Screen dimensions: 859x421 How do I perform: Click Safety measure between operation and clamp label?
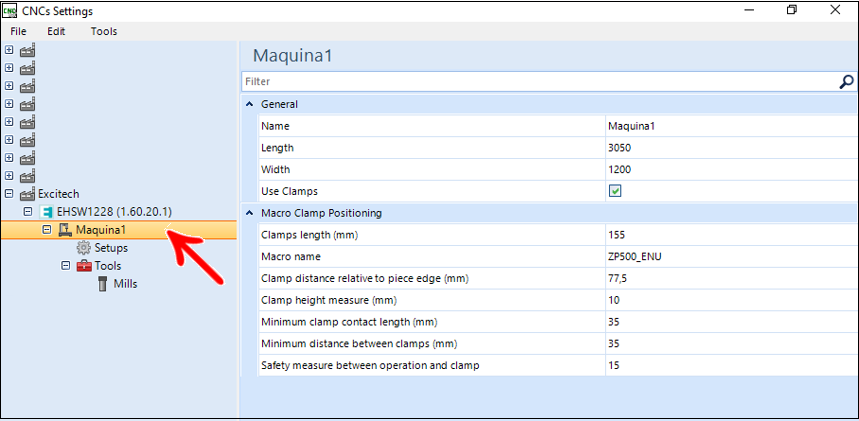pyautogui.click(x=370, y=365)
